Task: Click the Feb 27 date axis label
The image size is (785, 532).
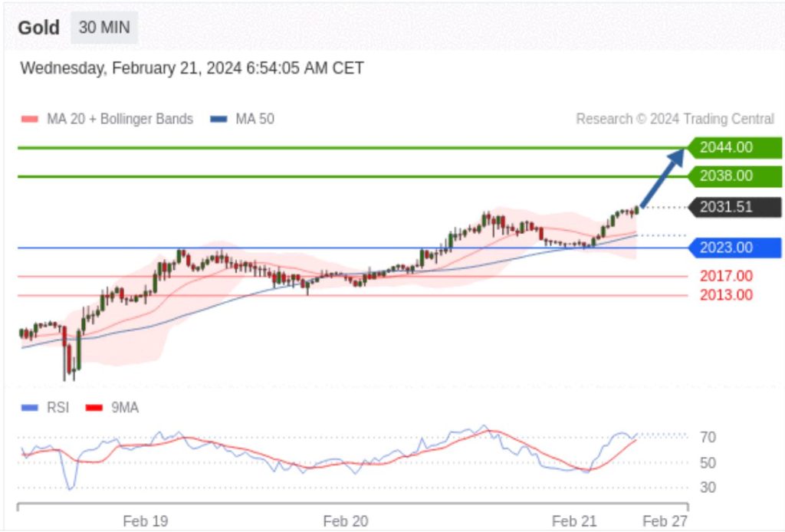Action: pyautogui.click(x=665, y=521)
